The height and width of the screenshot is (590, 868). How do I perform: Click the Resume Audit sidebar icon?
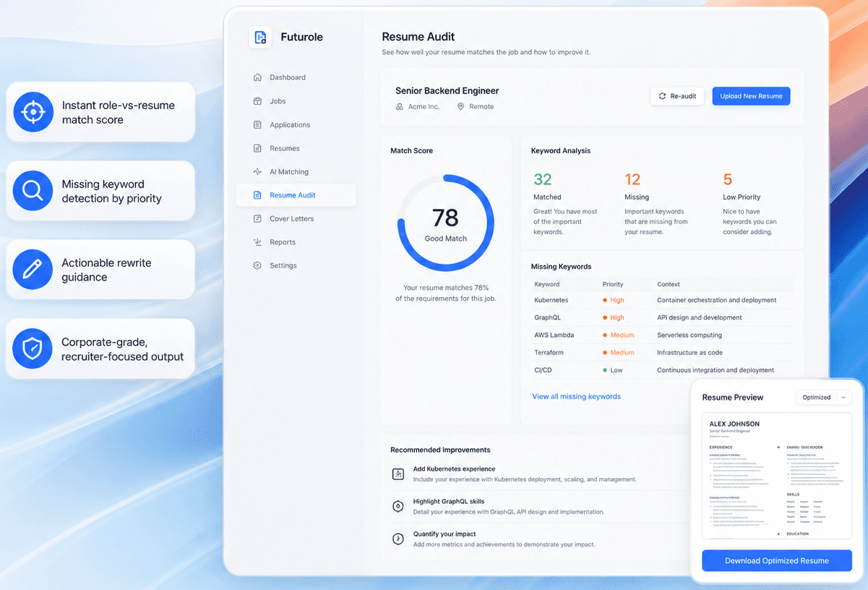[257, 195]
